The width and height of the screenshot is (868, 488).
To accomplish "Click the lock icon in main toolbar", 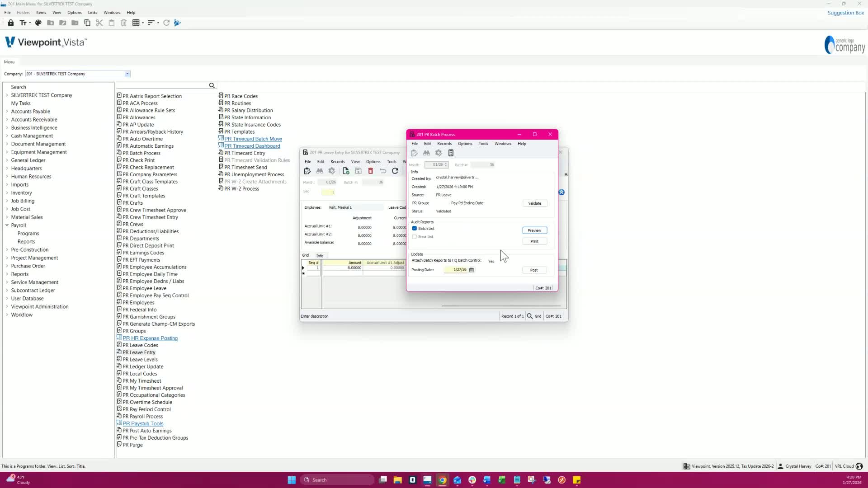I will (x=11, y=23).
